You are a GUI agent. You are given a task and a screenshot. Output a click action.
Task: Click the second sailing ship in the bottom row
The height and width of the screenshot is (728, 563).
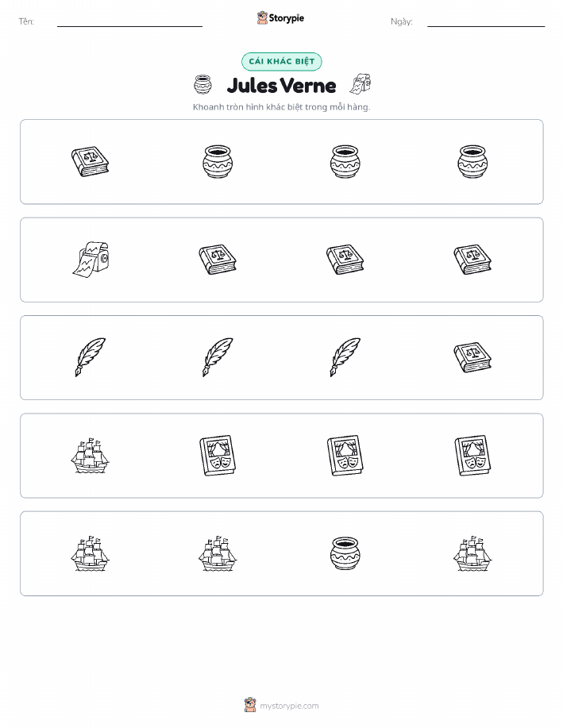[x=218, y=553]
